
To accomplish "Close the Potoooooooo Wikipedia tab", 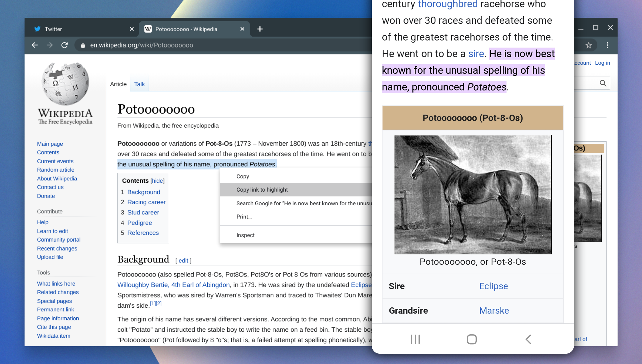I will (243, 29).
